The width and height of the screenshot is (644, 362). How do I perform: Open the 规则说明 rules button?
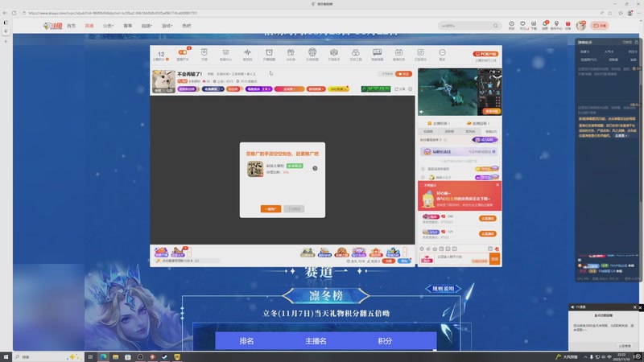(x=444, y=289)
